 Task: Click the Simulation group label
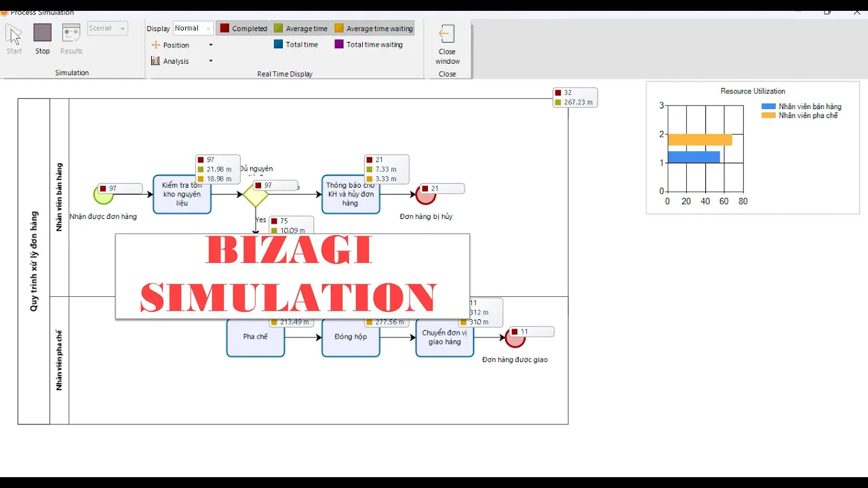pos(72,73)
